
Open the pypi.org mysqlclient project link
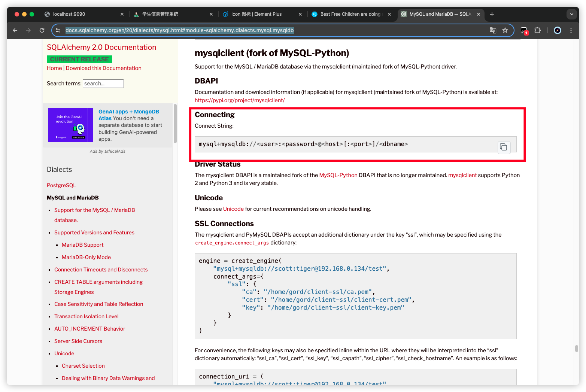[x=240, y=100]
